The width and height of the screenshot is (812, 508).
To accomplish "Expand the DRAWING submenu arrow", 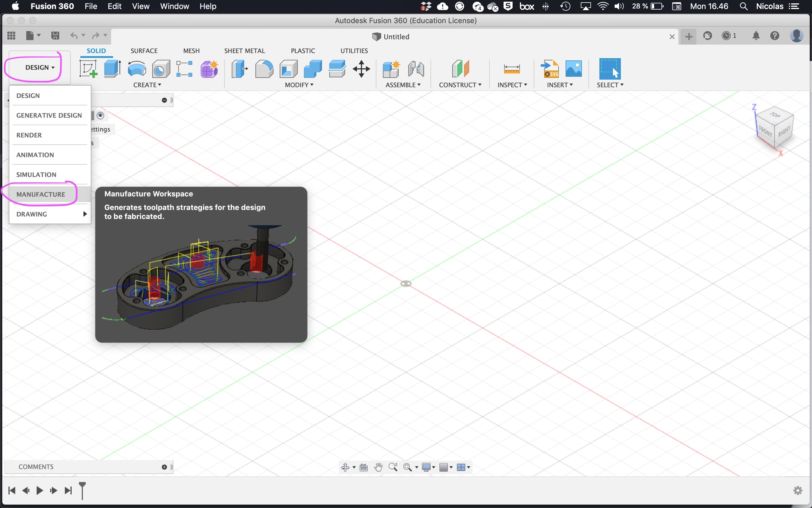I will (85, 214).
